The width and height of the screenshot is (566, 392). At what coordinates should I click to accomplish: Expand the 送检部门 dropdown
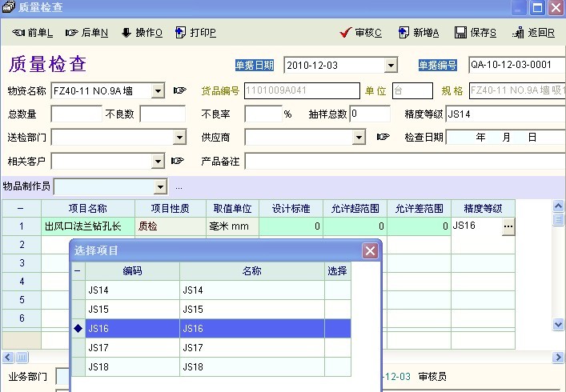coord(179,138)
